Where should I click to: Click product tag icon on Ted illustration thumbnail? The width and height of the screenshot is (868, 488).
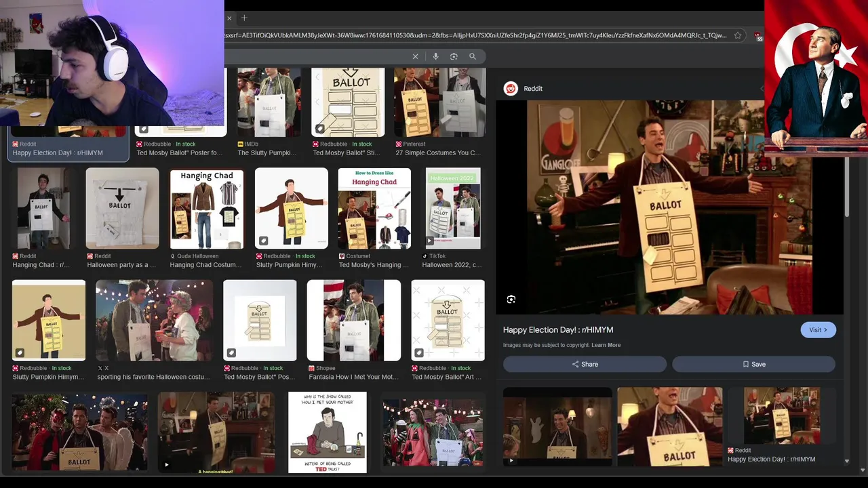pos(264,241)
